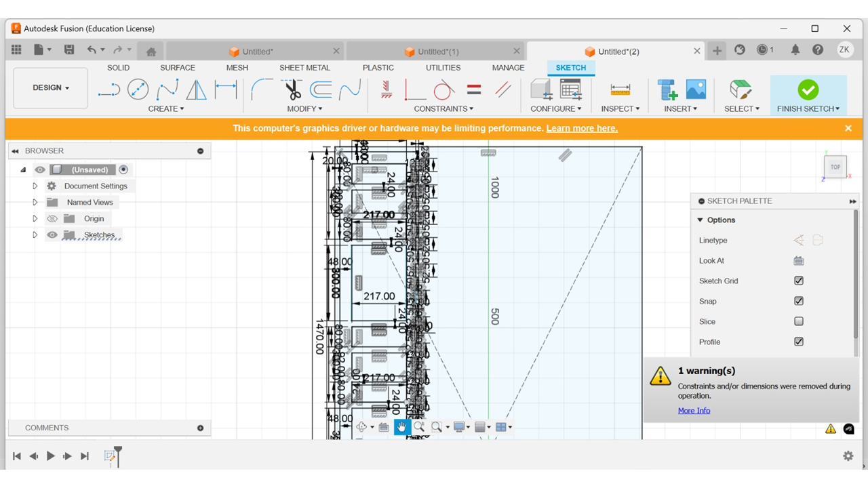
Task: Toggle the Sketch Grid checkbox
Action: (x=799, y=281)
